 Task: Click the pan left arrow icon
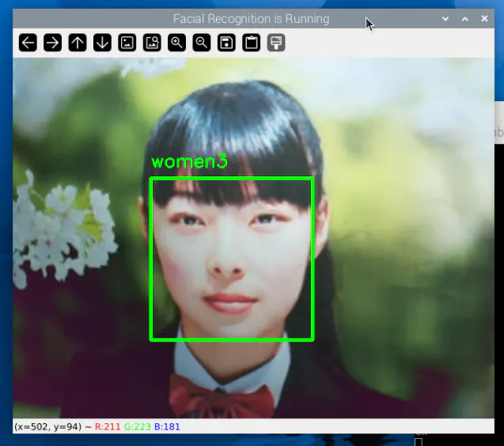tap(28, 43)
